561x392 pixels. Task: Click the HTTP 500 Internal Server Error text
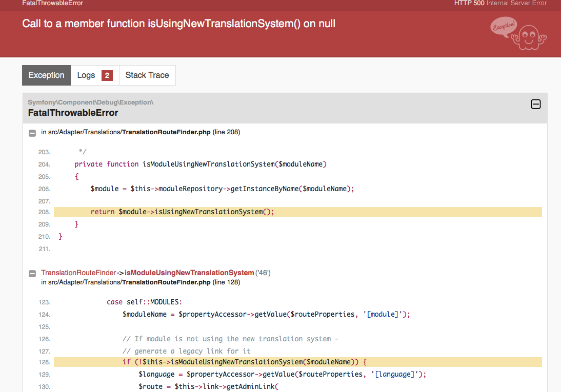(500, 3)
